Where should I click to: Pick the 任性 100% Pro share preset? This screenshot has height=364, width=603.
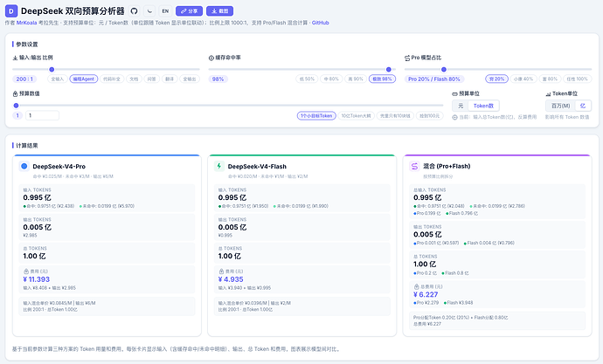tap(578, 79)
